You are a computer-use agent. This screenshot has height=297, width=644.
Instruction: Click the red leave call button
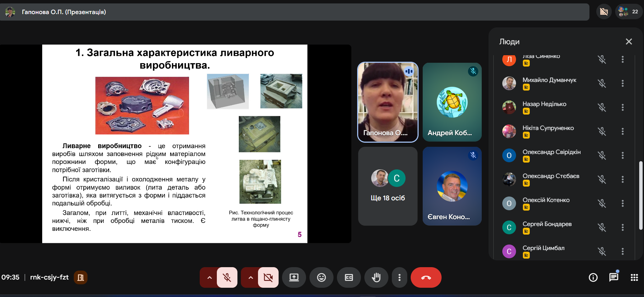[426, 277]
